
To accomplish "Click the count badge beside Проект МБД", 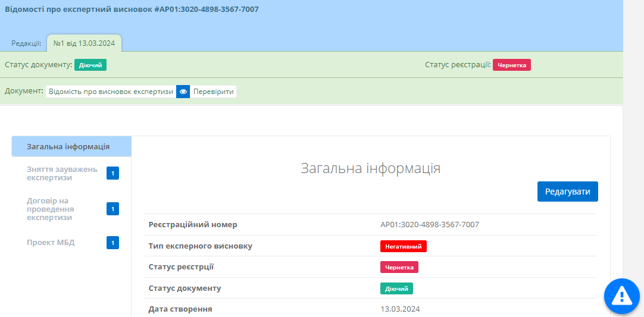I will [x=112, y=243].
